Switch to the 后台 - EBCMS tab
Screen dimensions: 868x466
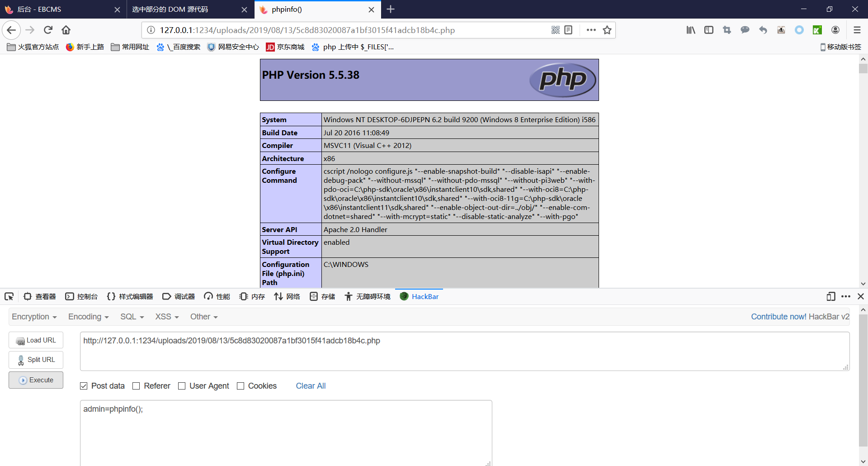[x=63, y=10]
